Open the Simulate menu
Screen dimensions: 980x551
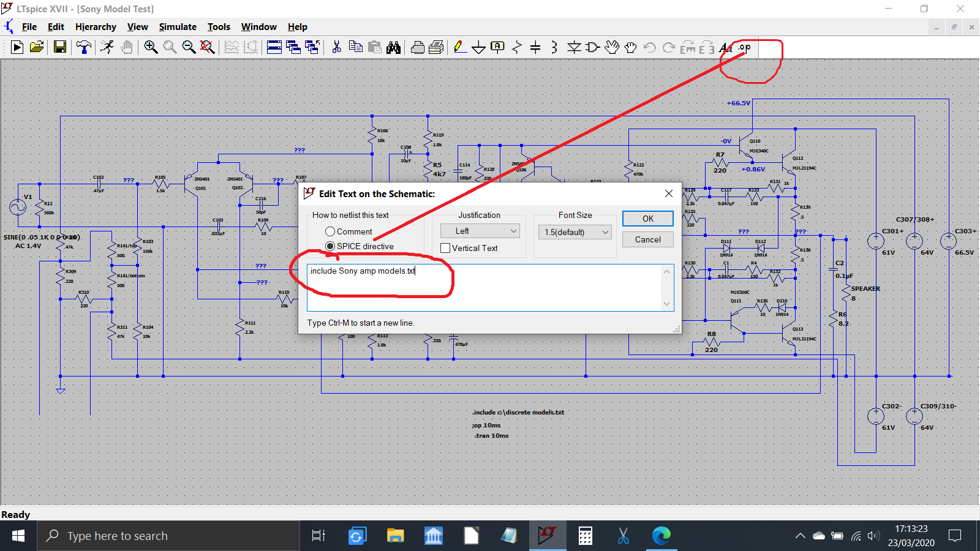tap(178, 27)
